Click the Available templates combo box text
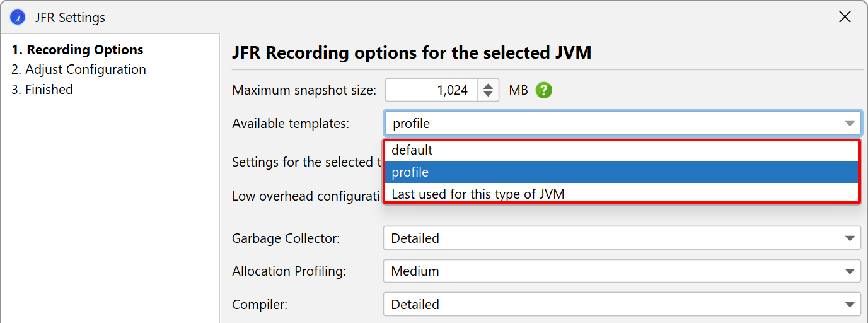This screenshot has width=868, height=323. [x=411, y=124]
